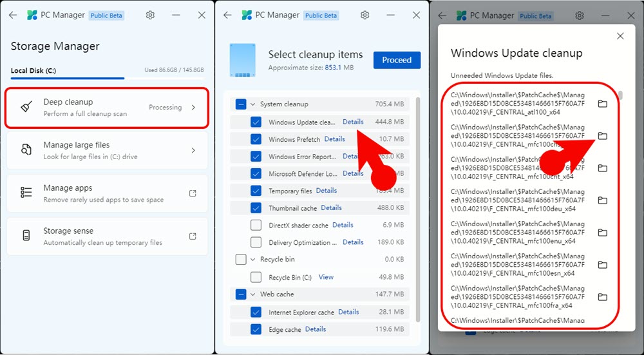This screenshot has width=644, height=355.
Task: View details for Delivery Optimization
Action: pyautogui.click(x=353, y=242)
